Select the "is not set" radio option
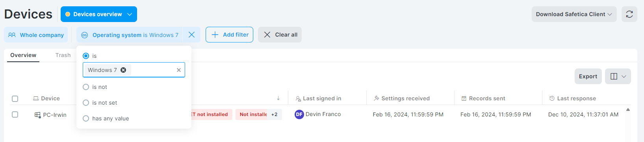The width and height of the screenshot is (644, 142). pyautogui.click(x=86, y=103)
